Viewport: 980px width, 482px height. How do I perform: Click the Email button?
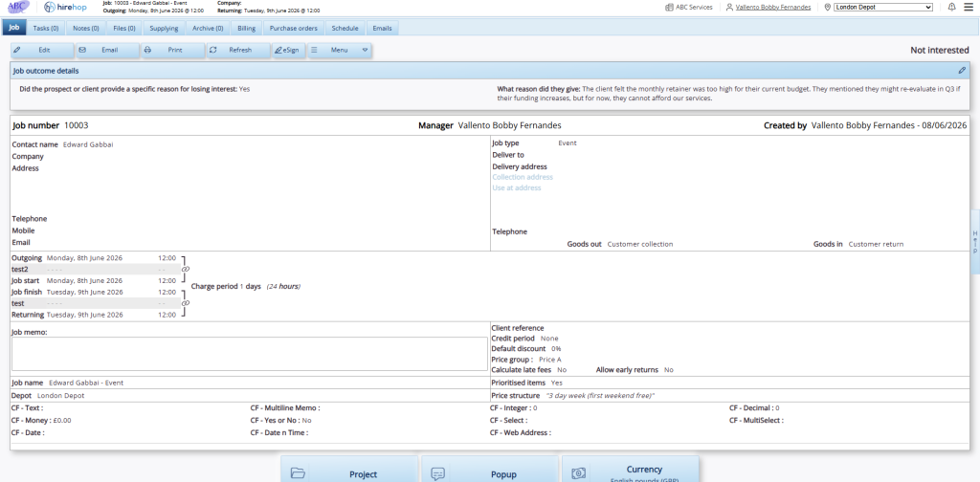tap(107, 50)
